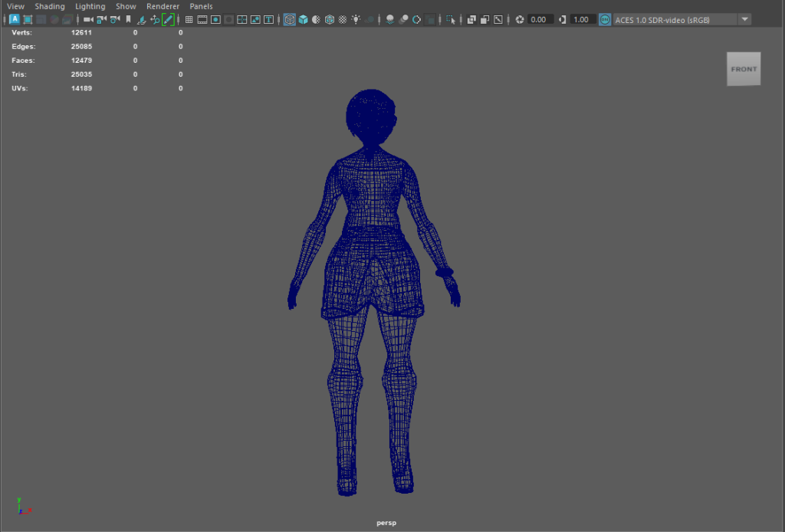Open the Panels menu
The width and height of the screenshot is (785, 532).
[201, 6]
